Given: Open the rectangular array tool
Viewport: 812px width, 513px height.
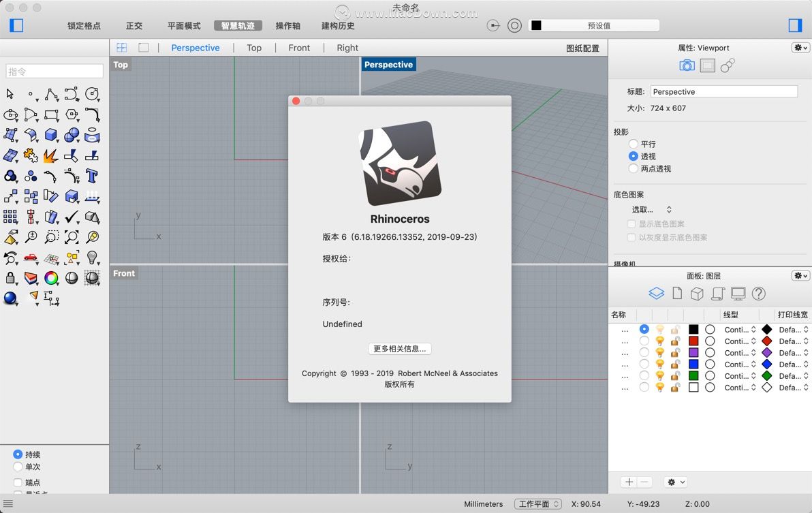Looking at the screenshot, I should [x=10, y=217].
